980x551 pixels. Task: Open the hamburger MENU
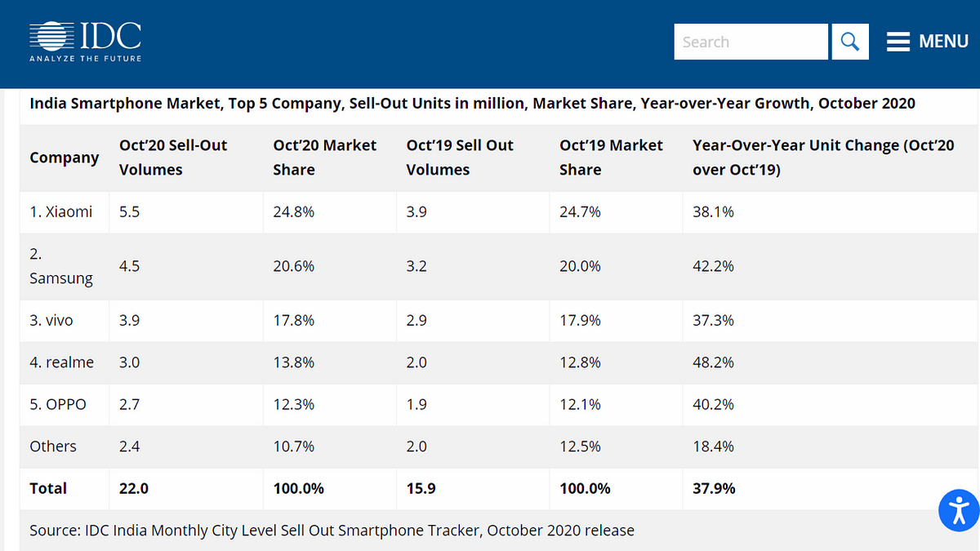point(928,42)
